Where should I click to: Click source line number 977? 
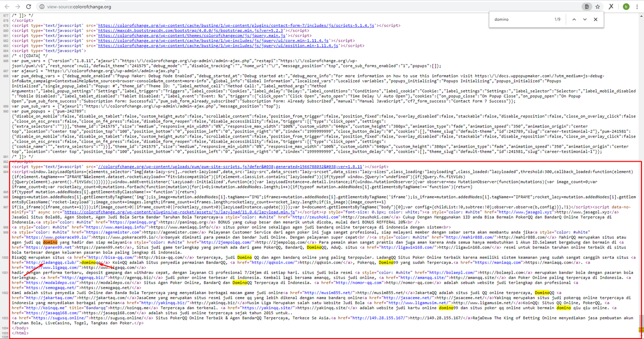[x=6, y=15]
